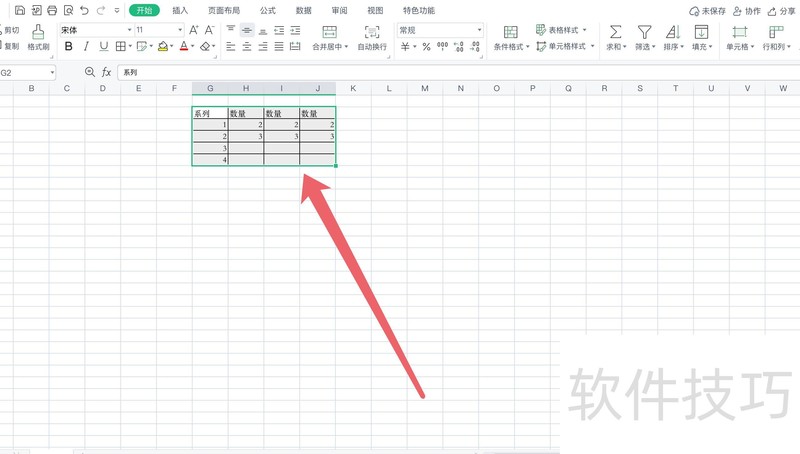
Task: Click the eraser clear-format icon
Action: pos(205,46)
